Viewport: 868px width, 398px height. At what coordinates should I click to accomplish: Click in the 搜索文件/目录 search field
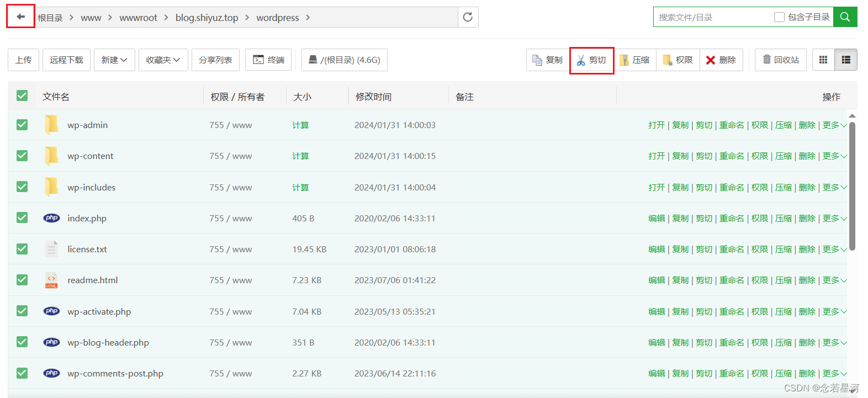coord(712,17)
